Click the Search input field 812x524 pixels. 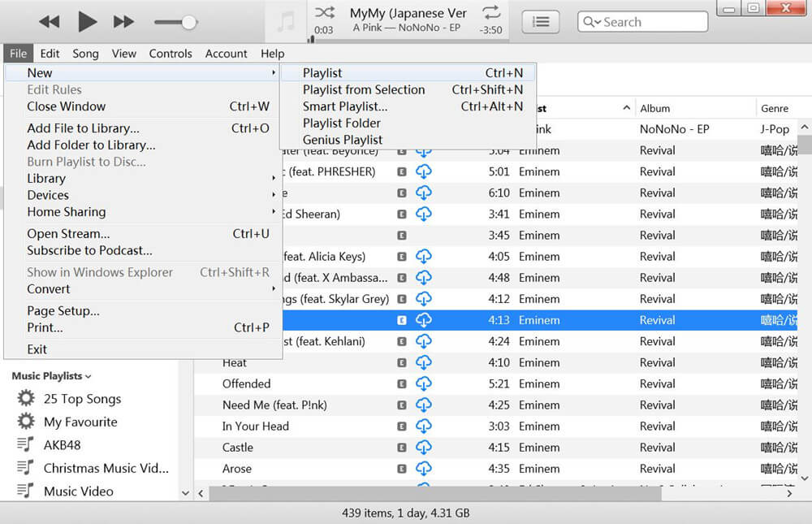point(642,22)
